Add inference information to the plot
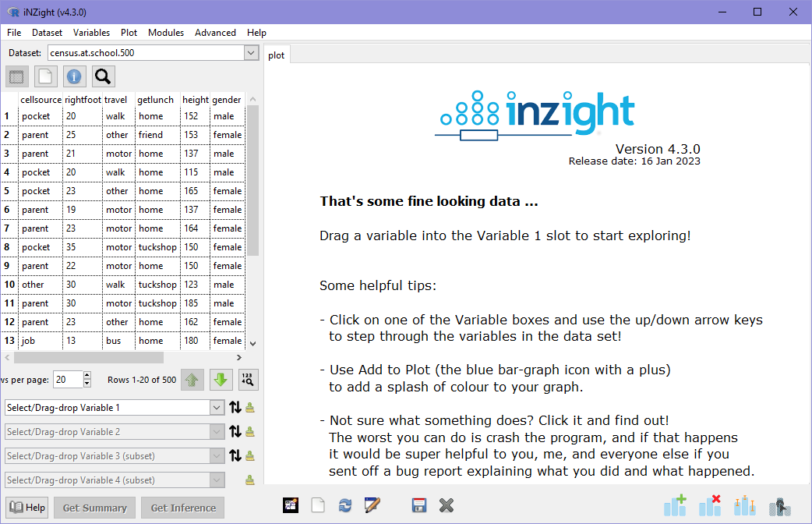 point(744,507)
